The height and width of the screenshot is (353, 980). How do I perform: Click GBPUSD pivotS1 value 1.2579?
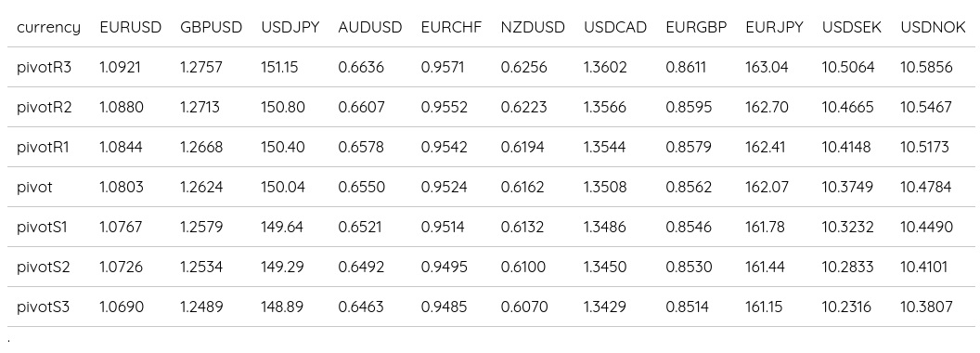(201, 228)
